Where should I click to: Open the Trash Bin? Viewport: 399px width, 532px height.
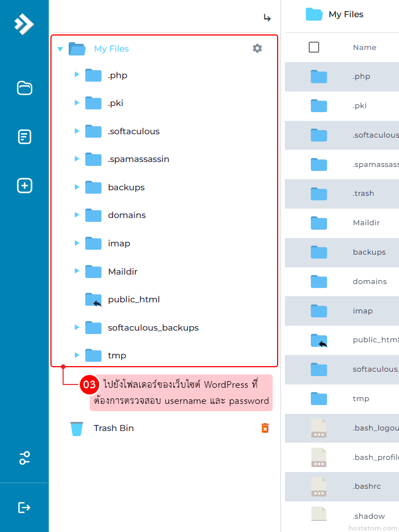(113, 428)
